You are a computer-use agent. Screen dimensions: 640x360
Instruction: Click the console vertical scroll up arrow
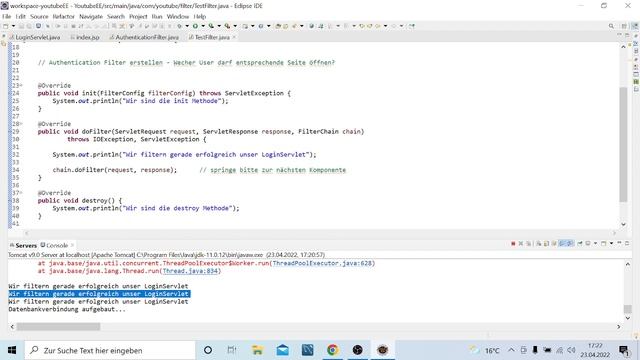(628, 264)
